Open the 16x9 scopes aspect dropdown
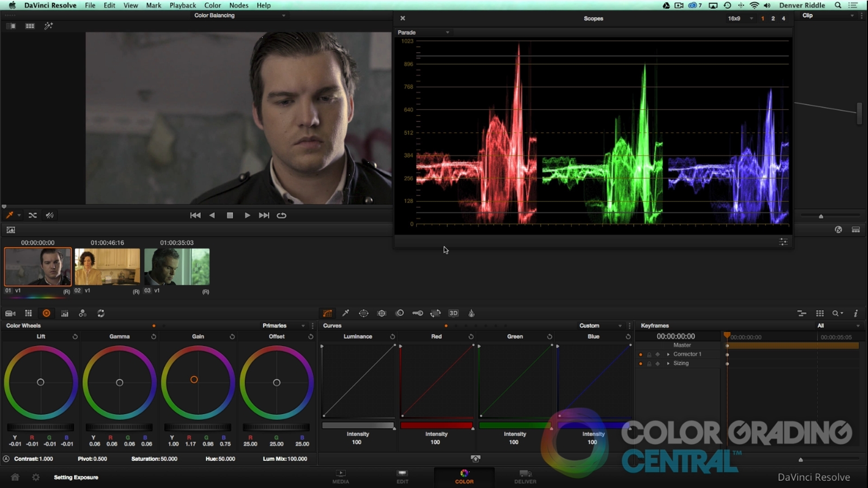The height and width of the screenshot is (488, 868). tap(740, 18)
